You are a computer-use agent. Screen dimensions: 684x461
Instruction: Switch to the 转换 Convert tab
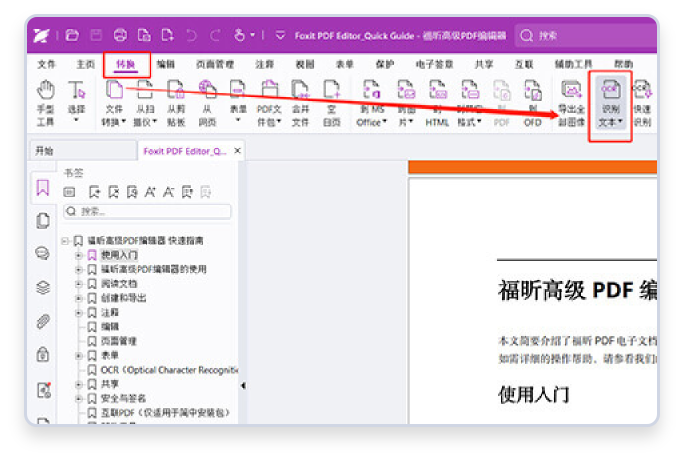click(x=126, y=65)
